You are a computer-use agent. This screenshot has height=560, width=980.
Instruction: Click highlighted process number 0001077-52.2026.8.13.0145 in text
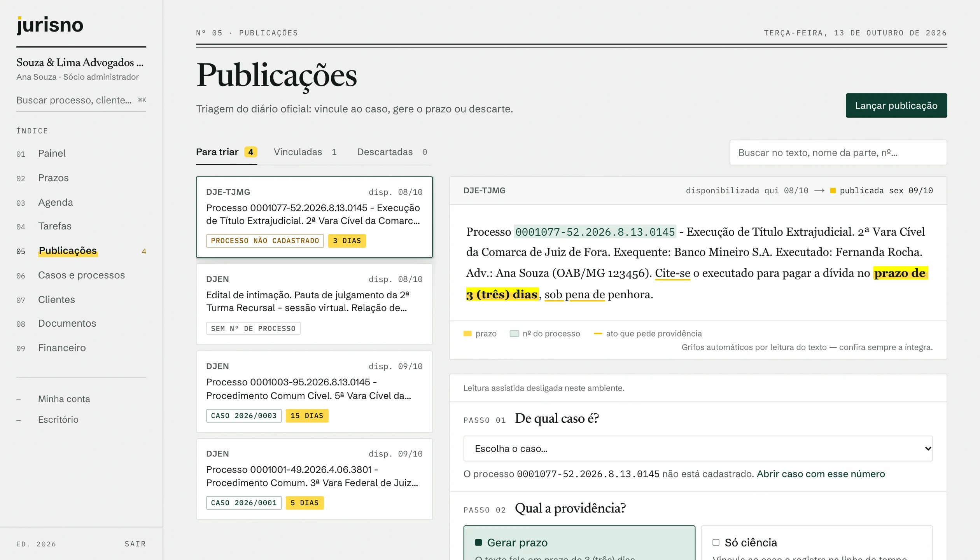595,232
